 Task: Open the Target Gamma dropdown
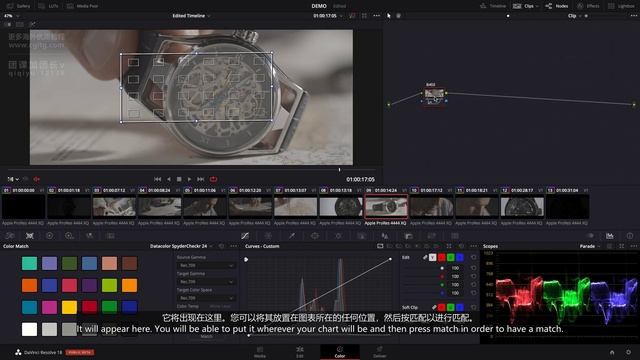pyautogui.click(x=206, y=282)
